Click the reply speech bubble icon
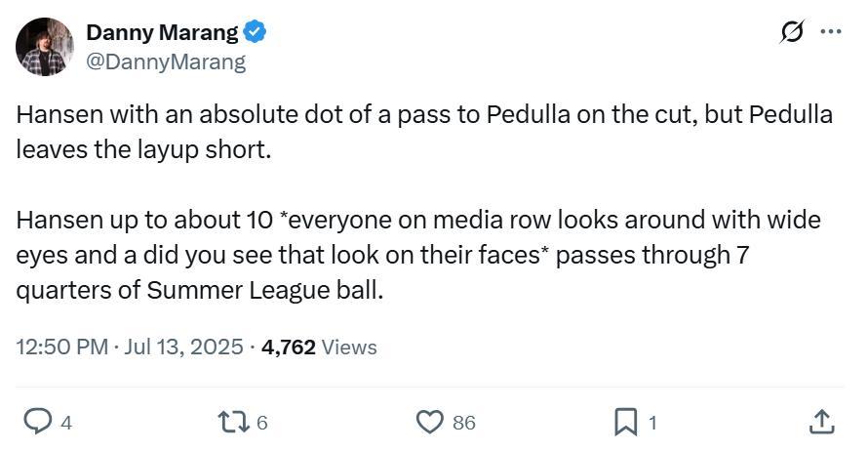 pos(37,422)
